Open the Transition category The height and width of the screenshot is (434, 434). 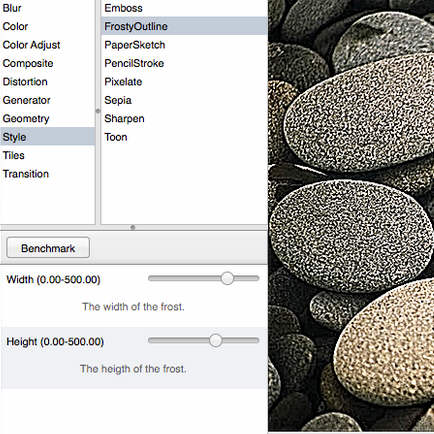(47, 174)
